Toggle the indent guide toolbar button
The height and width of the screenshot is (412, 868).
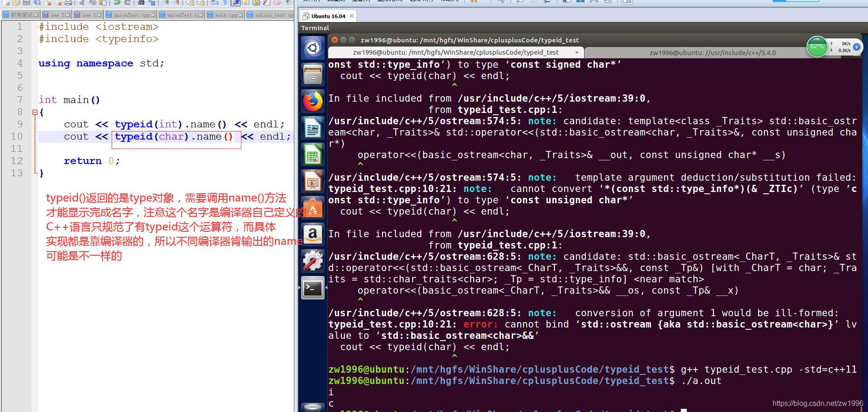tap(236, 2)
